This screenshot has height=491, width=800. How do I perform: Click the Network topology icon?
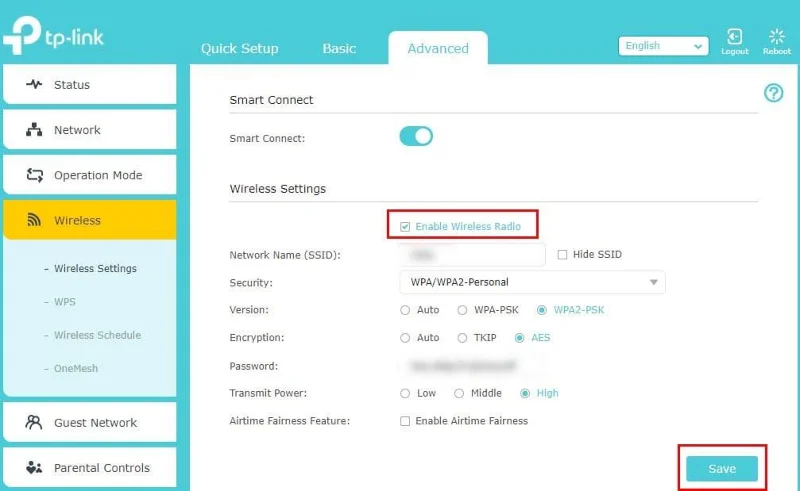(x=34, y=130)
